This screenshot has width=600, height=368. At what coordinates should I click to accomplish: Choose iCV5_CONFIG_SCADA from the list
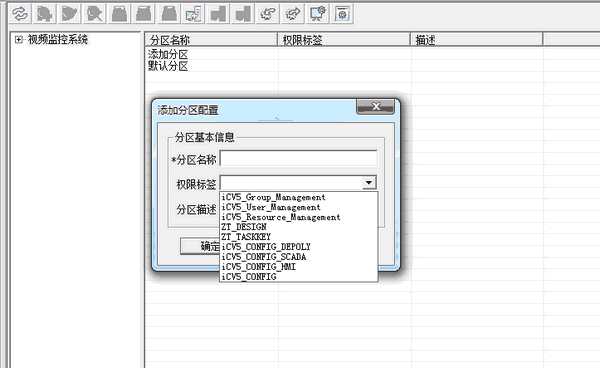[x=298, y=257]
